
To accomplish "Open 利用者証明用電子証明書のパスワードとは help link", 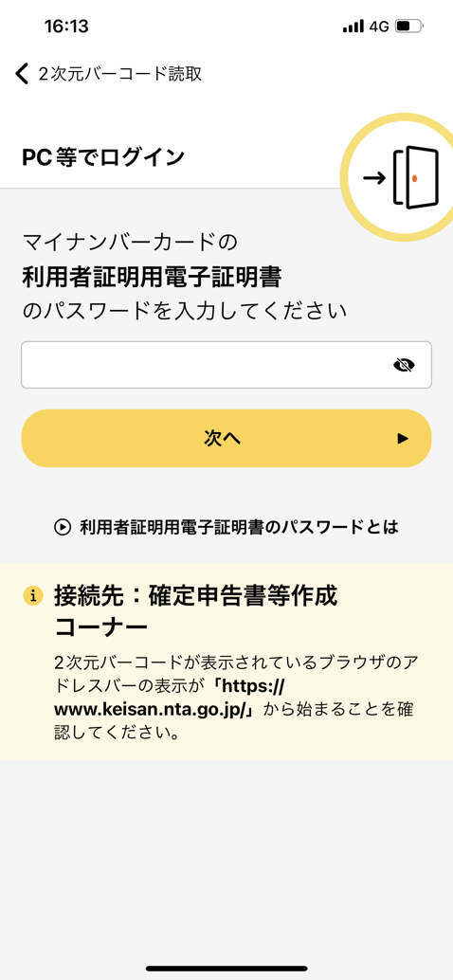I will [239, 528].
